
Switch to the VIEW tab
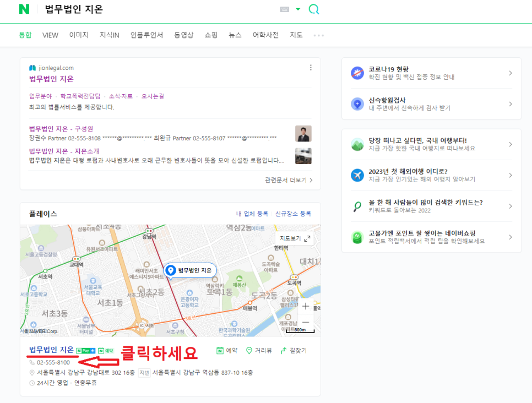tap(50, 35)
